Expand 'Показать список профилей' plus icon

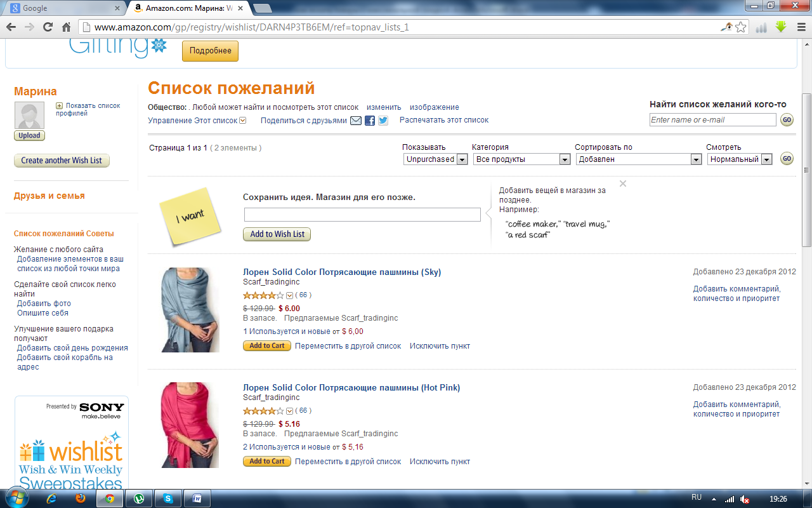coord(60,106)
